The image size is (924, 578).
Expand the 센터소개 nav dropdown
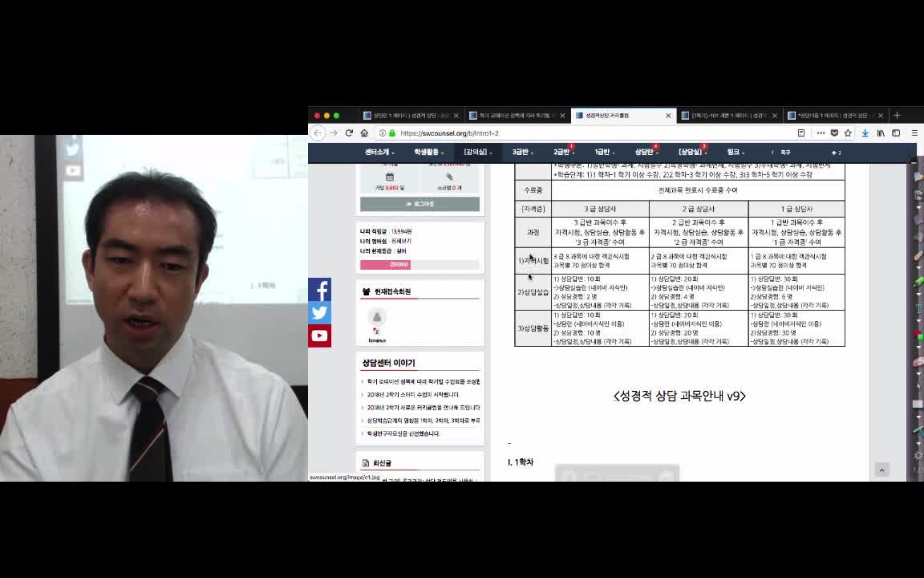click(379, 153)
